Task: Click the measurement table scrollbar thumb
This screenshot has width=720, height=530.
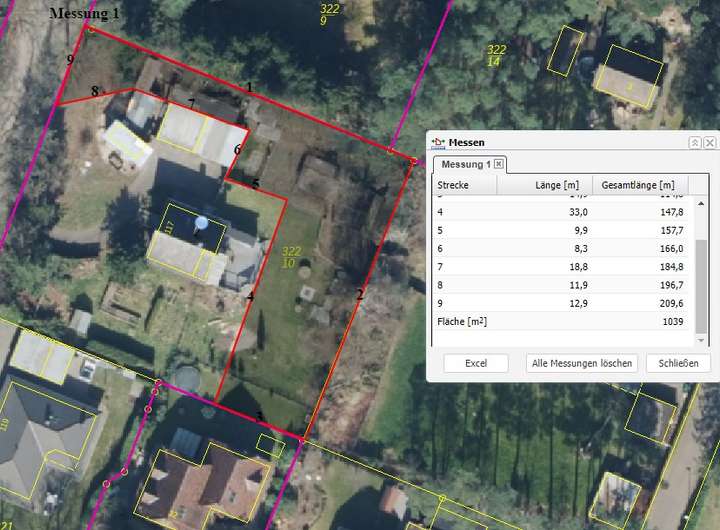Action: click(701, 285)
